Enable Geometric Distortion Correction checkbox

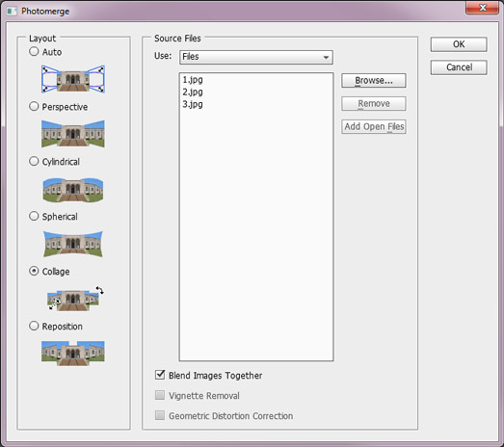click(x=160, y=415)
